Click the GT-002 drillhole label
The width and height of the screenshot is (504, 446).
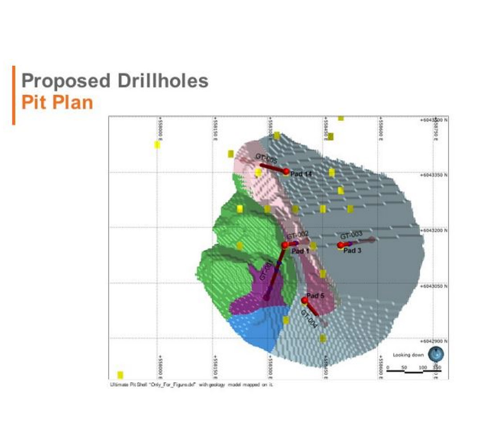(297, 235)
